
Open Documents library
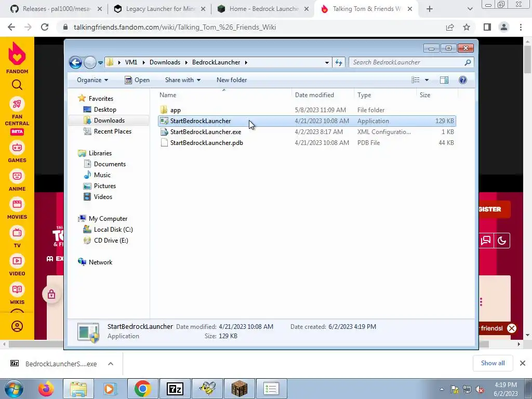(x=110, y=164)
